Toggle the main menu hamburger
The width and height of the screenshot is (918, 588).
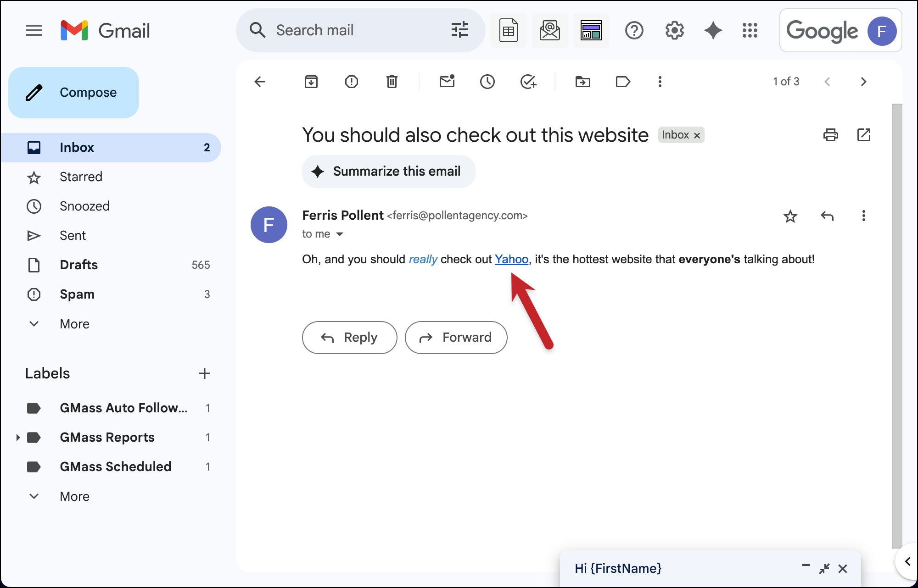click(x=34, y=31)
